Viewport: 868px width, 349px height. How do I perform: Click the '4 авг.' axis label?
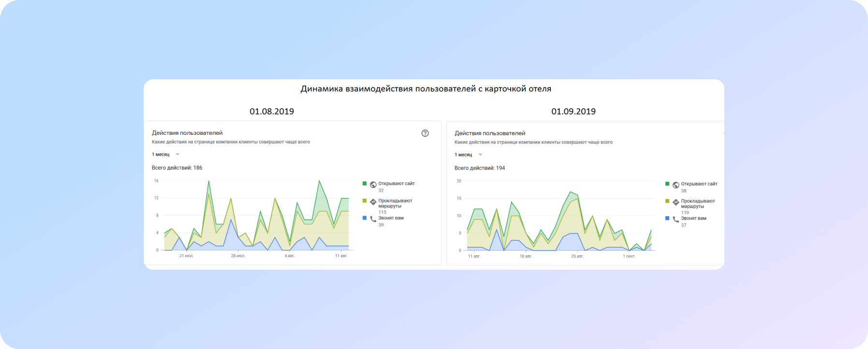pyautogui.click(x=290, y=256)
